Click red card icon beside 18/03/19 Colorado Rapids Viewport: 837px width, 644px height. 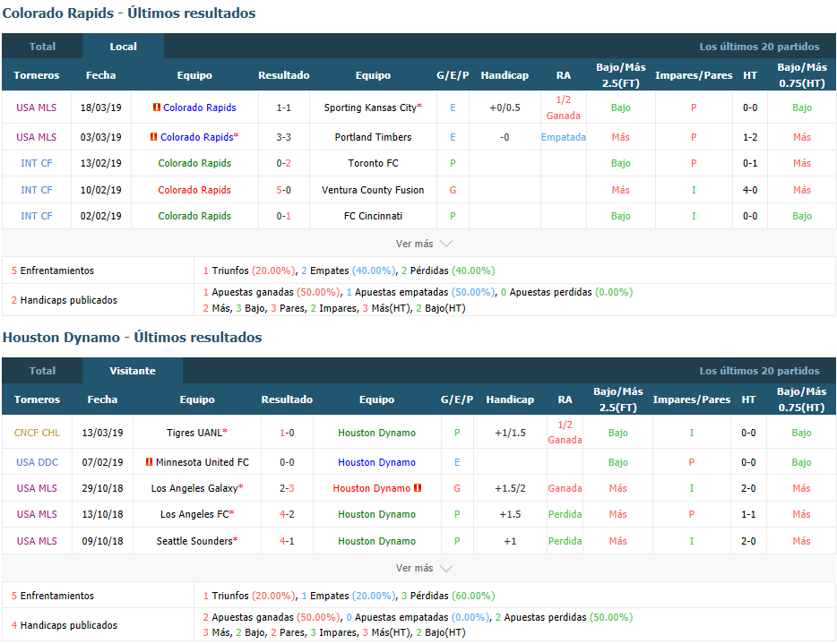coord(157,107)
